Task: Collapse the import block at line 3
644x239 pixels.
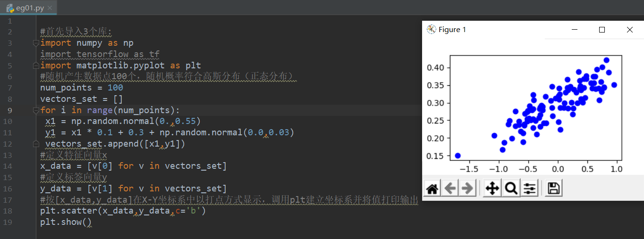Action: click(36, 43)
